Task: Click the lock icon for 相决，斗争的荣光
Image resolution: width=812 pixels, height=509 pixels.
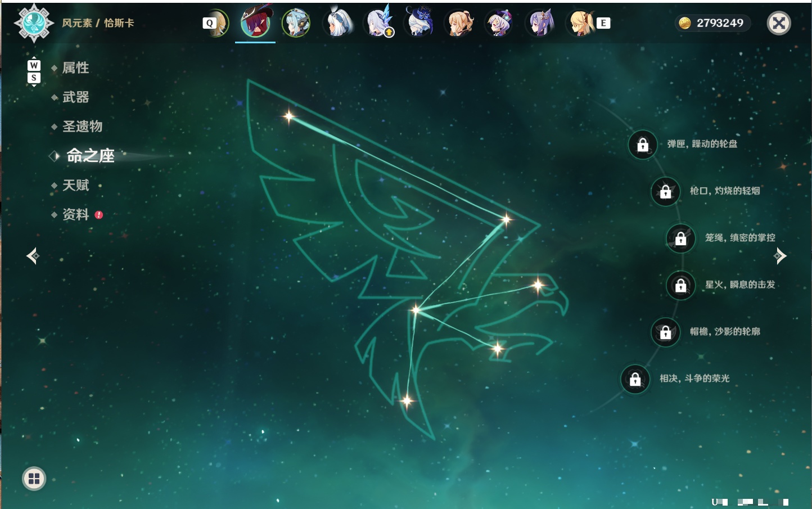Action: click(x=635, y=379)
